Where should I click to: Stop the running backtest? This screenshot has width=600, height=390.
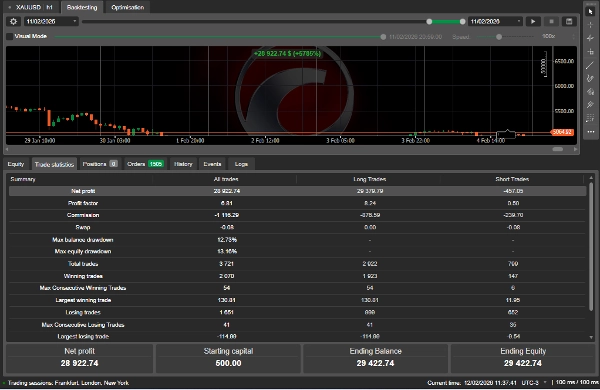[x=551, y=21]
